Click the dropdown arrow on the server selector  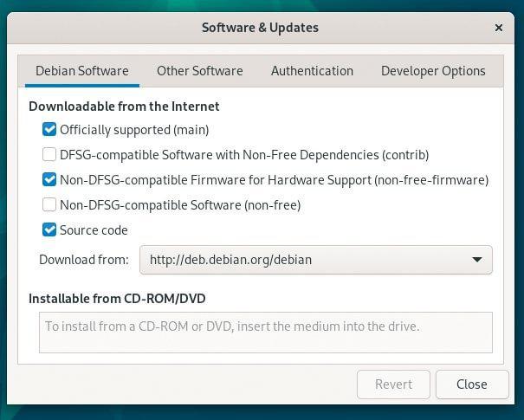pyautogui.click(x=477, y=260)
